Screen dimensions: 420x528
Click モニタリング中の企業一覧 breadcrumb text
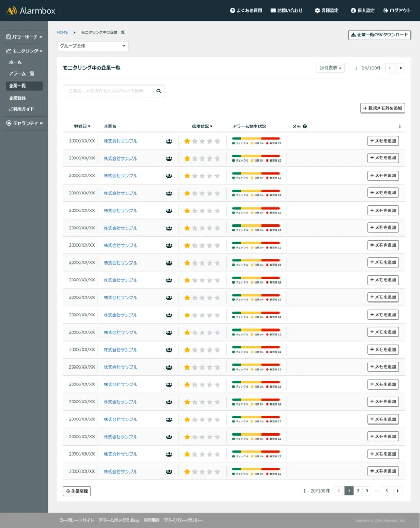[102, 32]
